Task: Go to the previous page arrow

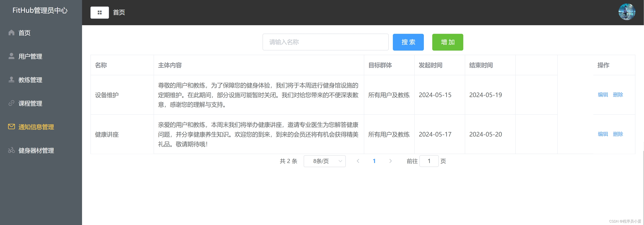Action: [358, 161]
